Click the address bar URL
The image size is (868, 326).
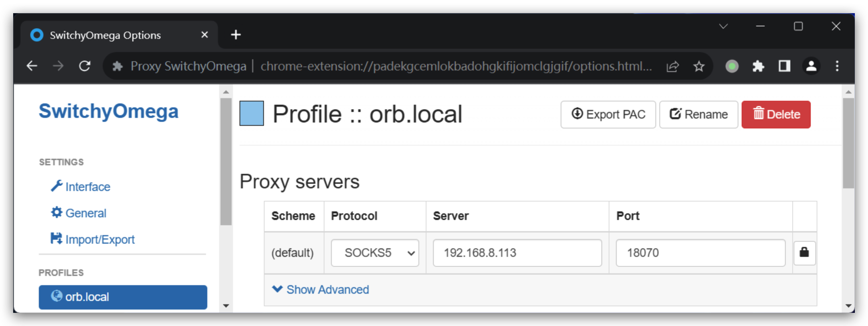[x=456, y=67]
